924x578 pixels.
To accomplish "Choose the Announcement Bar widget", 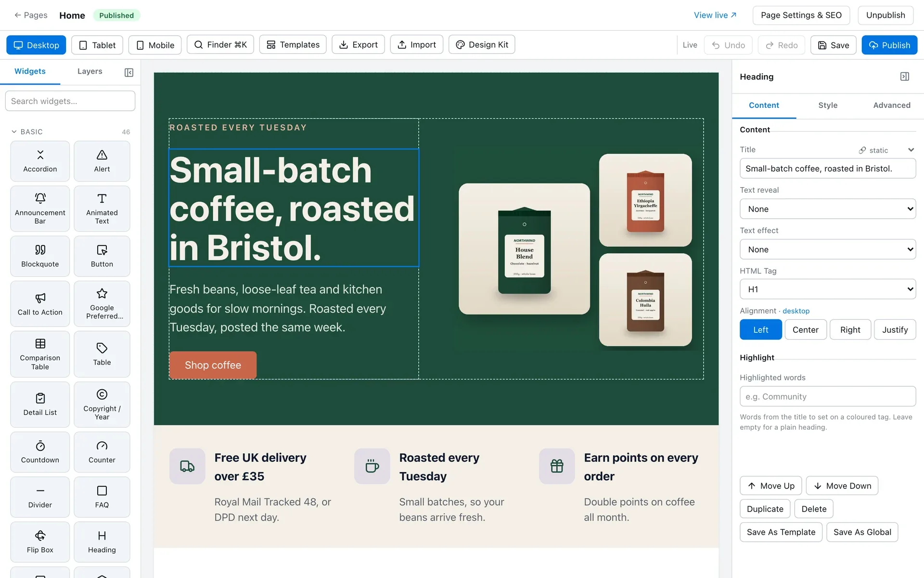I will coord(40,209).
